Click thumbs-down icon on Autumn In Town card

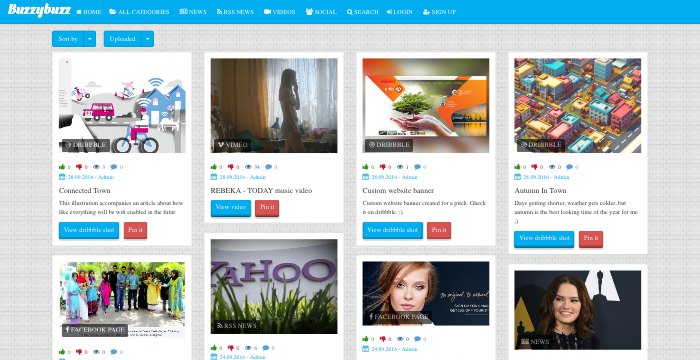[534, 167]
